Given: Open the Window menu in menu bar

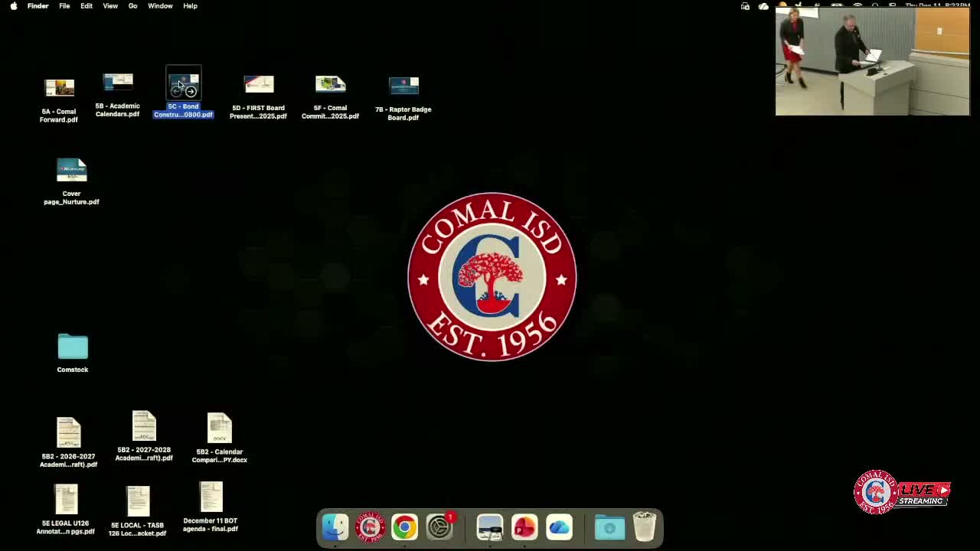Looking at the screenshot, I should point(160,6).
